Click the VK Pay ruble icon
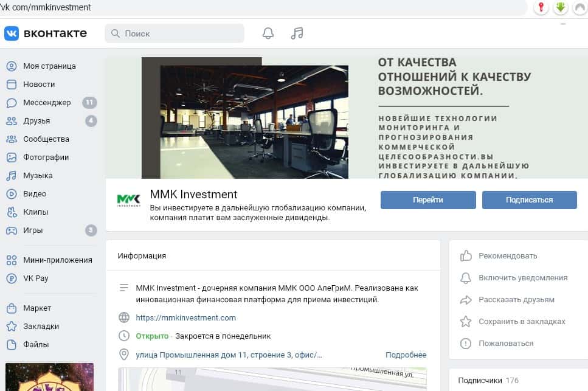 click(12, 279)
